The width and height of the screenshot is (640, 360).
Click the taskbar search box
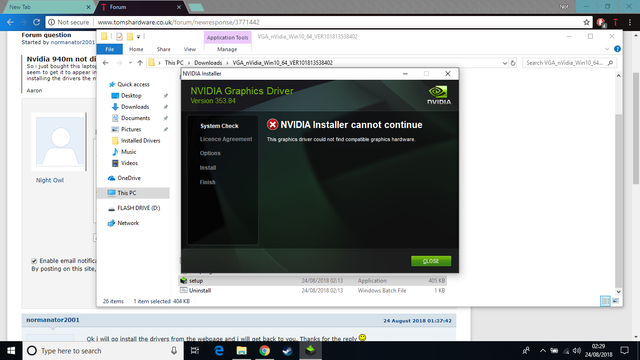[x=103, y=351]
